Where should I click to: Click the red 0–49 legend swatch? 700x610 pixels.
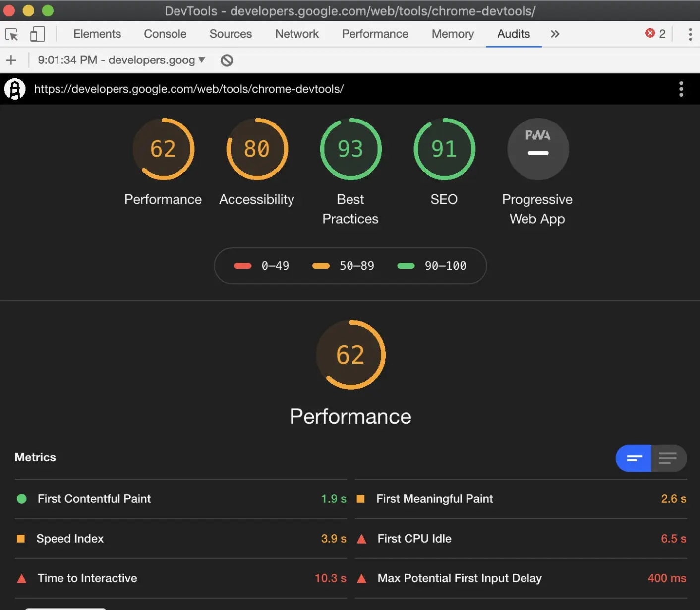point(243,266)
